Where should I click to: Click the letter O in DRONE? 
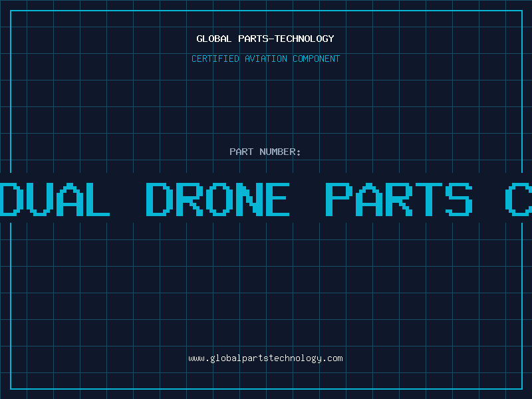tap(217, 199)
